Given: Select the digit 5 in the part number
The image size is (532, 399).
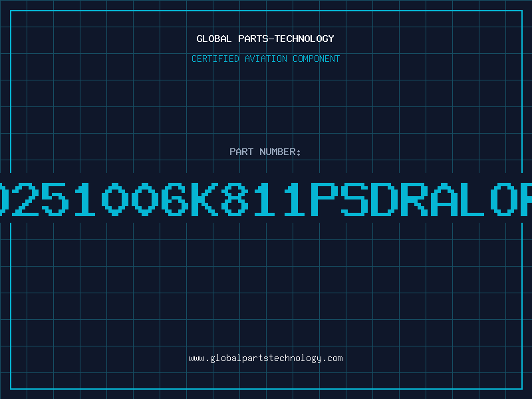Looking at the screenshot, I should [x=55, y=199].
